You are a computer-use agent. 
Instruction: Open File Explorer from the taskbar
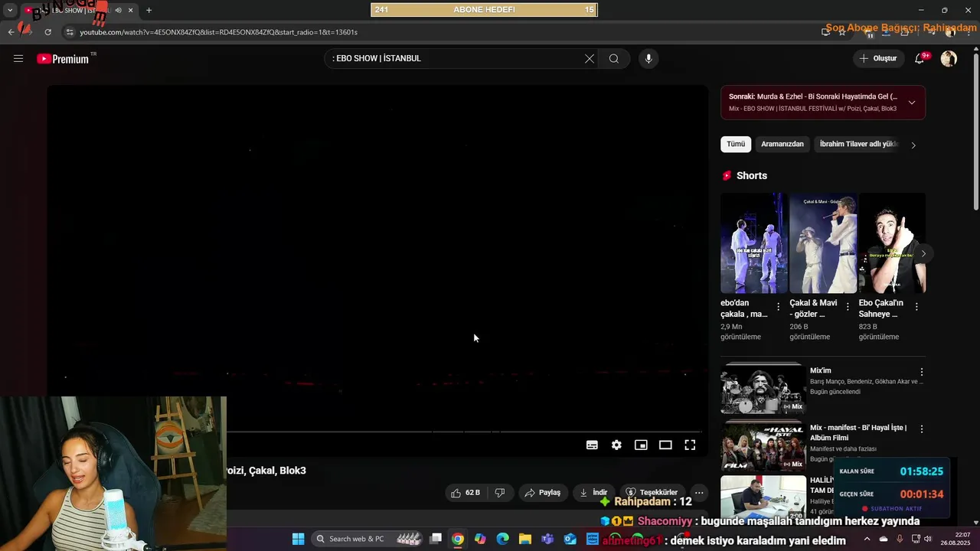(x=524, y=539)
